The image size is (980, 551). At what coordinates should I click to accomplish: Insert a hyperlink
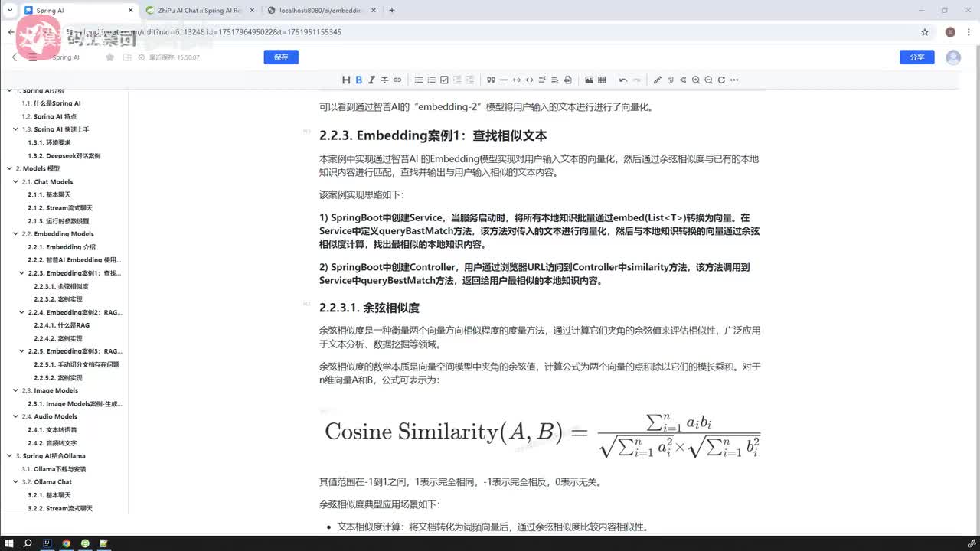397,80
